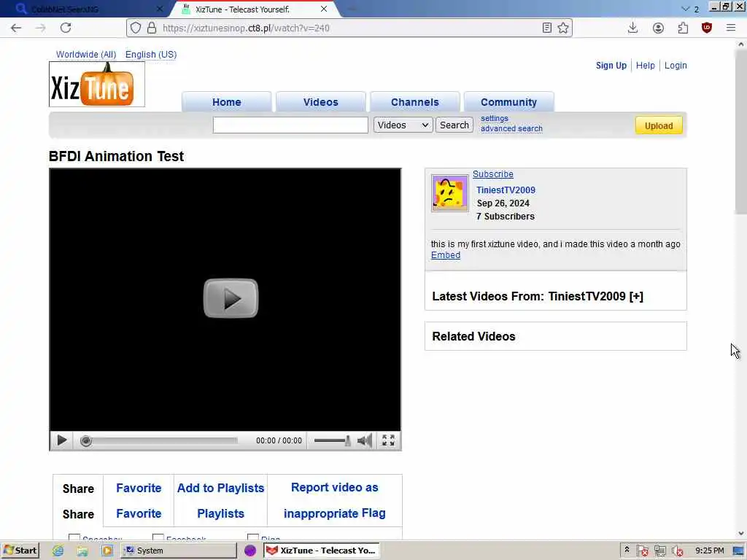Click the play button in player controls
The height and width of the screenshot is (560, 747).
pyautogui.click(x=62, y=440)
